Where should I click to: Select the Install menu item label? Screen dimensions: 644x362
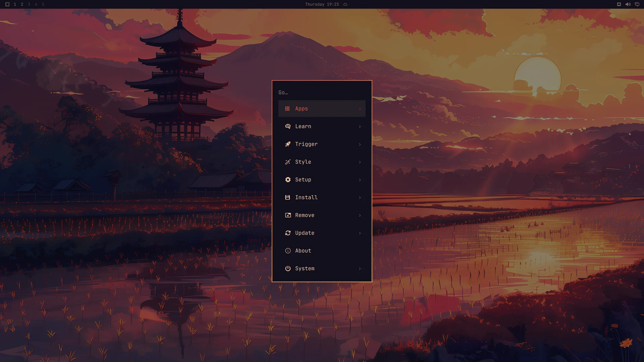tap(306, 197)
